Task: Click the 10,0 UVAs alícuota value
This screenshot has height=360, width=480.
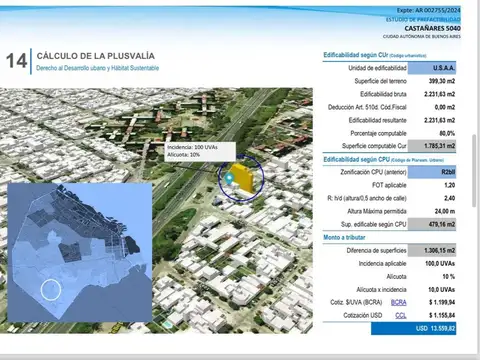Action: point(441,289)
